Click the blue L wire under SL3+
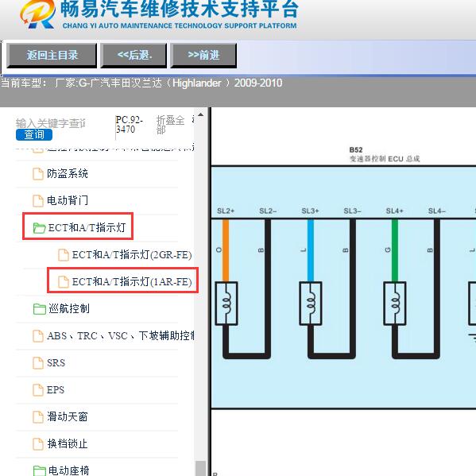476x476 pixels. pos(310,250)
